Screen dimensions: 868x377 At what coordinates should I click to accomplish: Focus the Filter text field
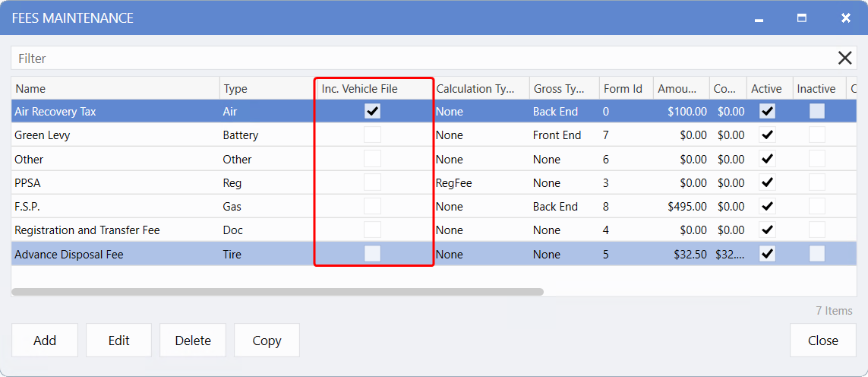coord(418,59)
